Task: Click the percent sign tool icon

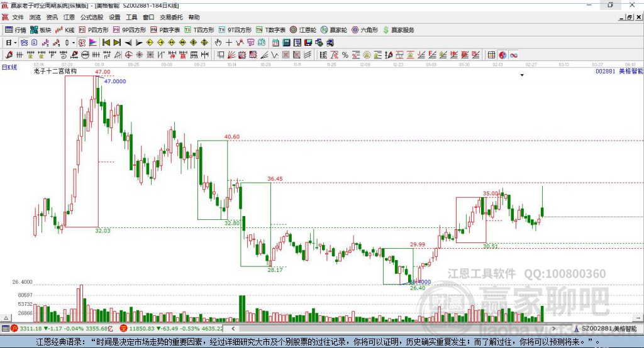Action: point(345,55)
